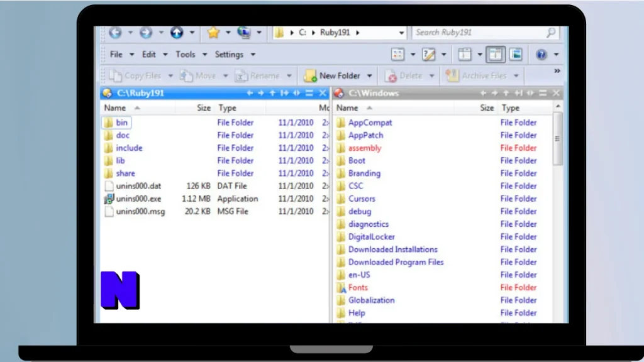Click the Delete button
Viewport: 644px width, 362px height.
click(404, 75)
